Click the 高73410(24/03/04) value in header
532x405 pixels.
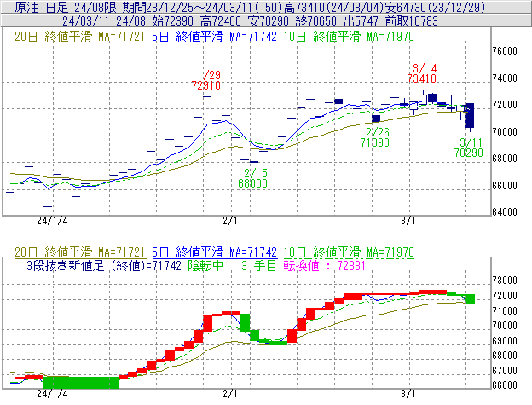(x=334, y=7)
